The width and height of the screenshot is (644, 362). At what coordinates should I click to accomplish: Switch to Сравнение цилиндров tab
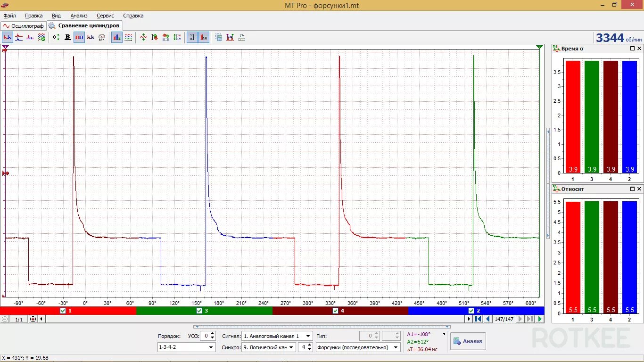point(84,25)
